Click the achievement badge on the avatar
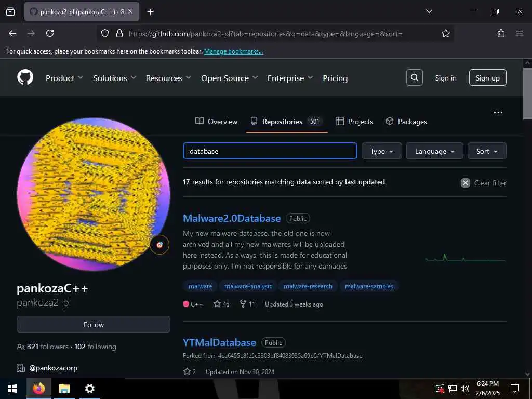 159,245
